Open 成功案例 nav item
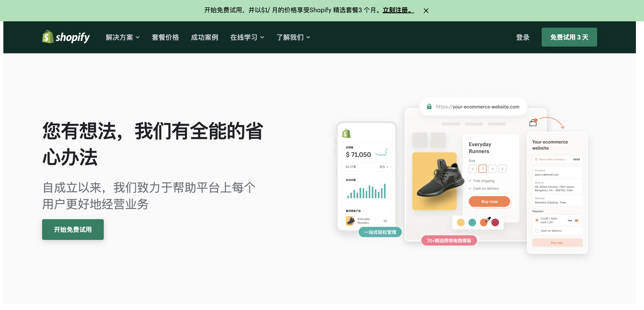 (x=205, y=38)
